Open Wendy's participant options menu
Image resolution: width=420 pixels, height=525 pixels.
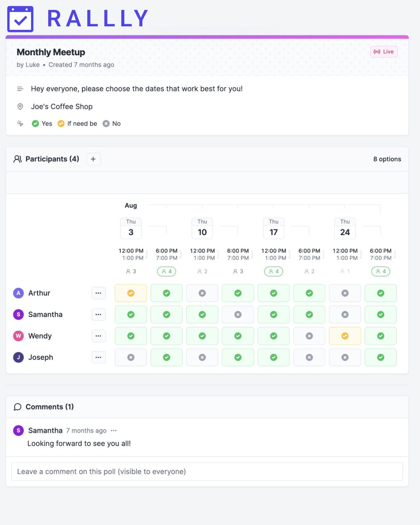click(x=98, y=336)
